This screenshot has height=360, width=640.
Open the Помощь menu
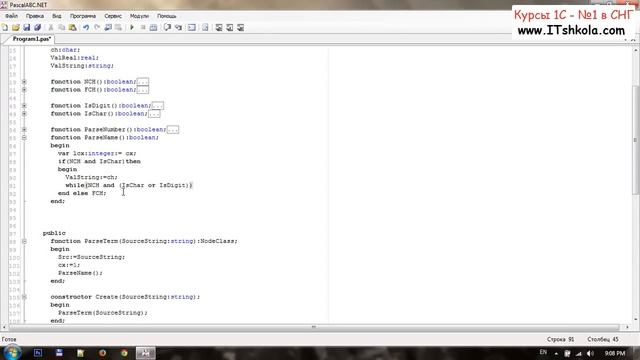[x=167, y=16]
